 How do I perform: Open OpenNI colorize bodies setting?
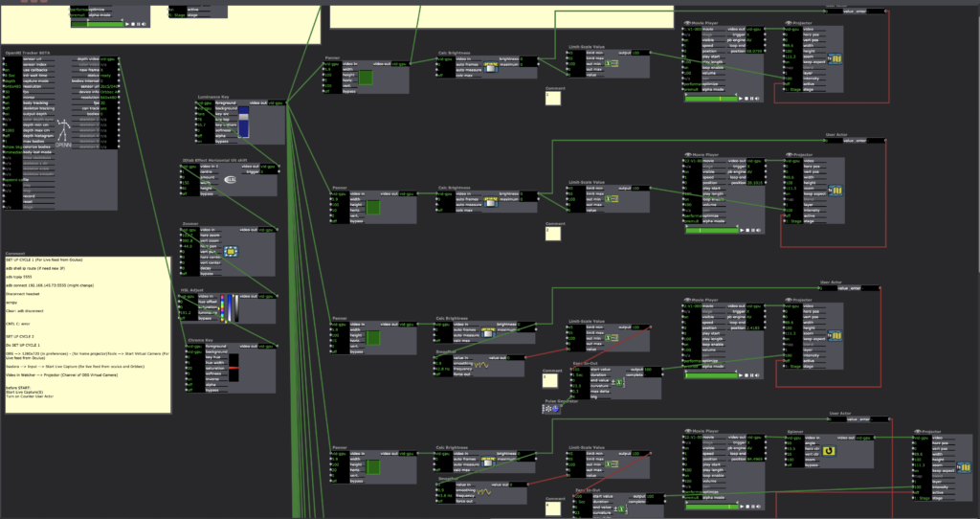tap(11, 147)
